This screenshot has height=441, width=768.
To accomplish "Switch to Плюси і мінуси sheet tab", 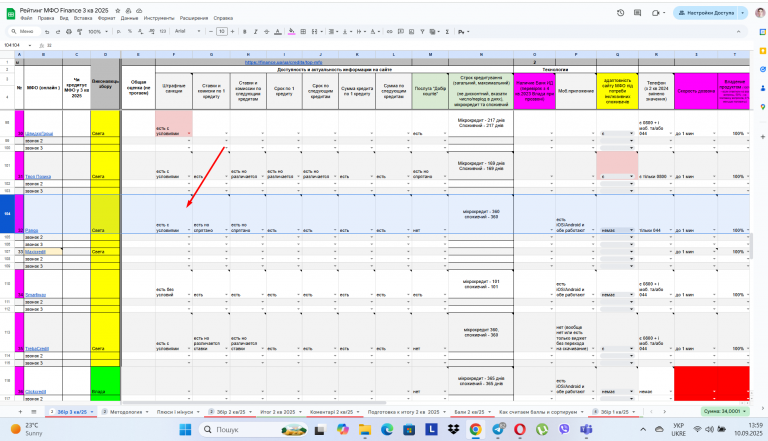I will (175, 412).
